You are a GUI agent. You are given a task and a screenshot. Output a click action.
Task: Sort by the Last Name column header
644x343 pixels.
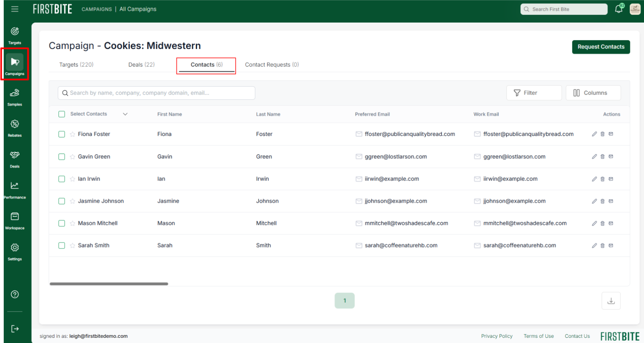coord(268,114)
